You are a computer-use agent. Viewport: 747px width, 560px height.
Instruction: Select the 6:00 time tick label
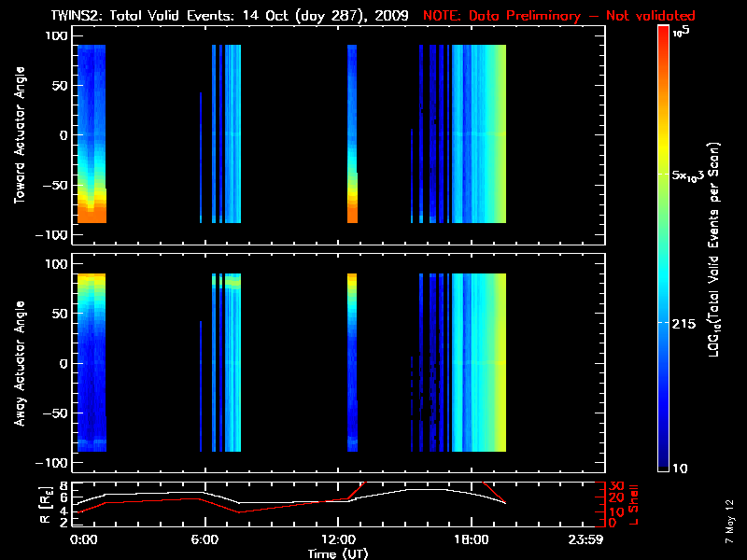[x=204, y=539]
